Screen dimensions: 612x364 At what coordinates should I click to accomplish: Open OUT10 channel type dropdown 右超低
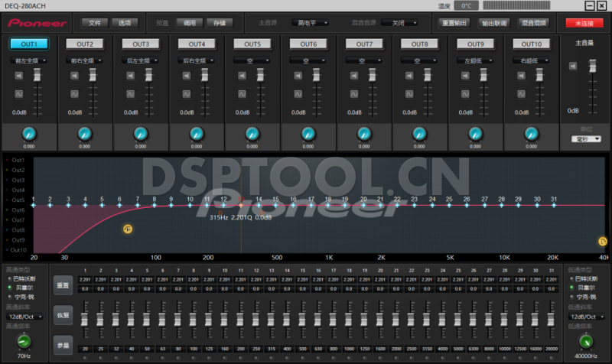click(531, 60)
